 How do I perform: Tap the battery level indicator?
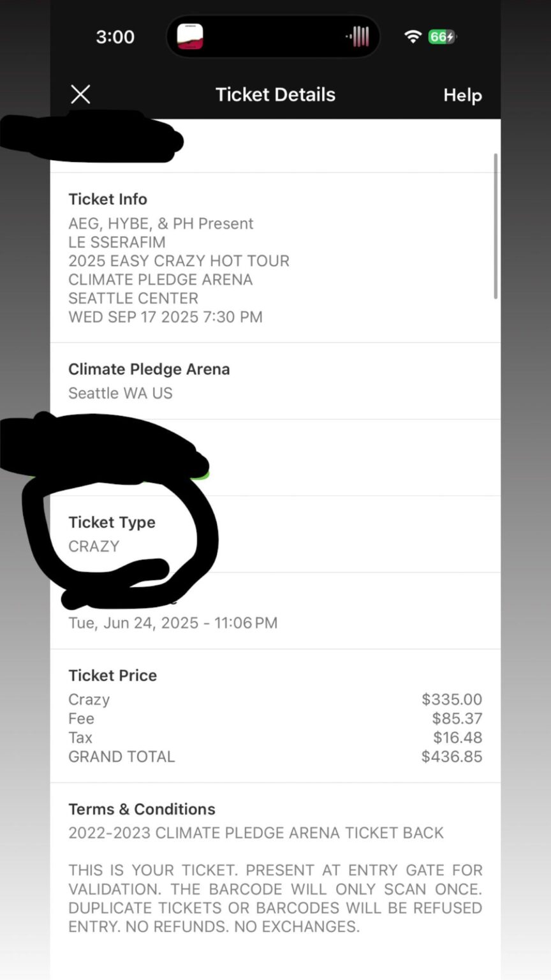click(x=442, y=37)
